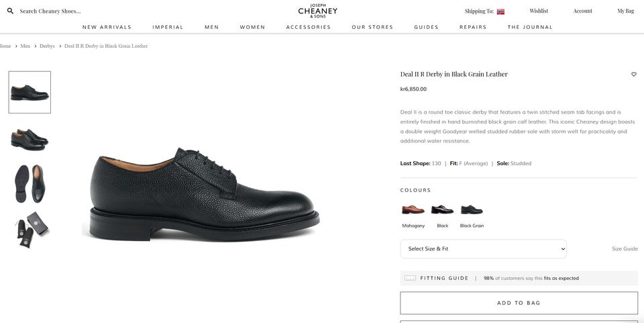This screenshot has height=323, width=644.
Task: Open the Select Size & Fit dropdown
Action: tap(484, 249)
